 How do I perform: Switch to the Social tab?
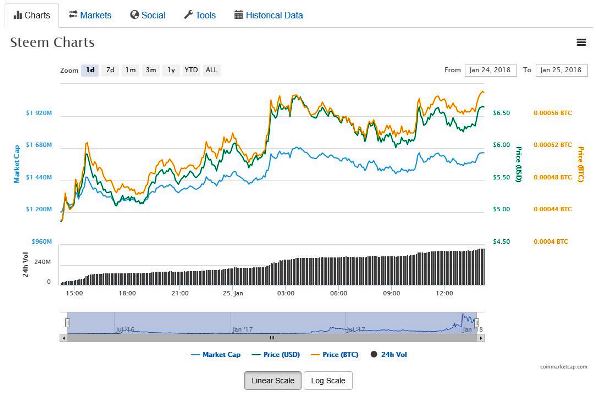point(147,15)
